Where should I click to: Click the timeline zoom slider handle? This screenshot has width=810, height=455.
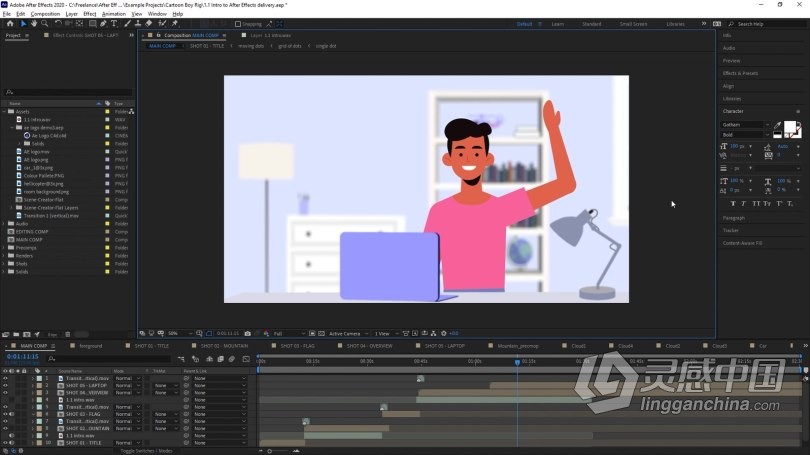(x=269, y=451)
